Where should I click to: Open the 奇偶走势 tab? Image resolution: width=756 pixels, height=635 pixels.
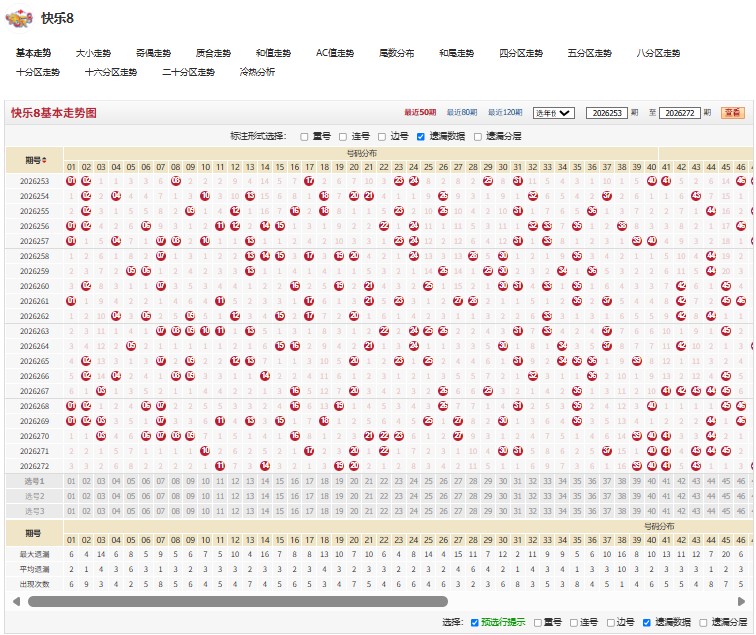(x=153, y=53)
